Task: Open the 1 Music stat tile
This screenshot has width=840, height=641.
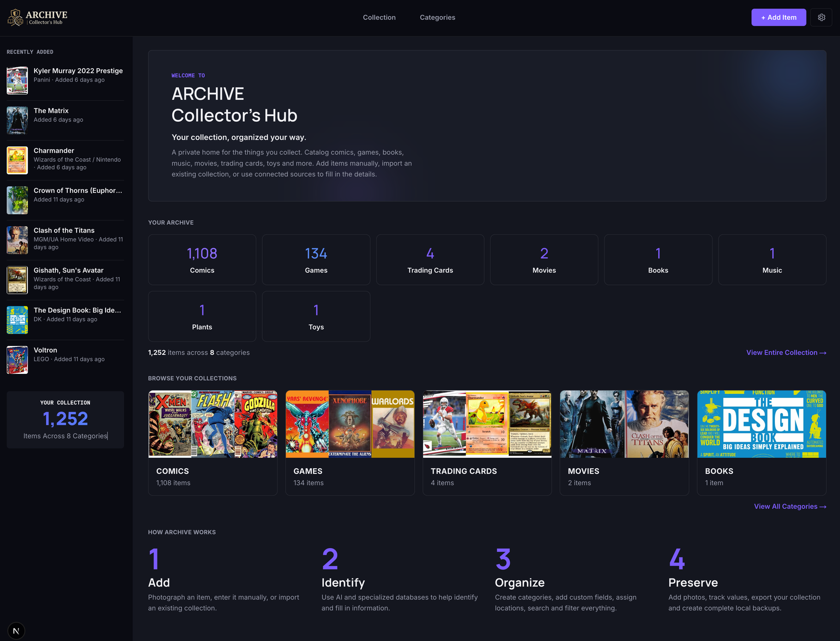Action: 772,260
